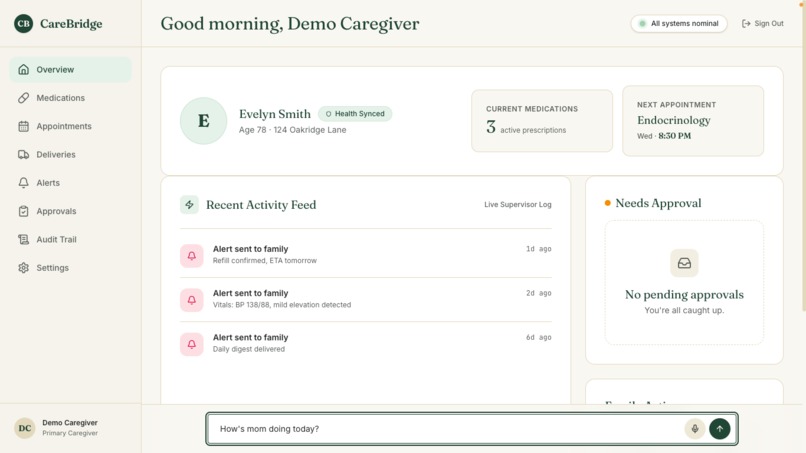Open the Medications page
This screenshot has width=806, height=453.
[70, 98]
